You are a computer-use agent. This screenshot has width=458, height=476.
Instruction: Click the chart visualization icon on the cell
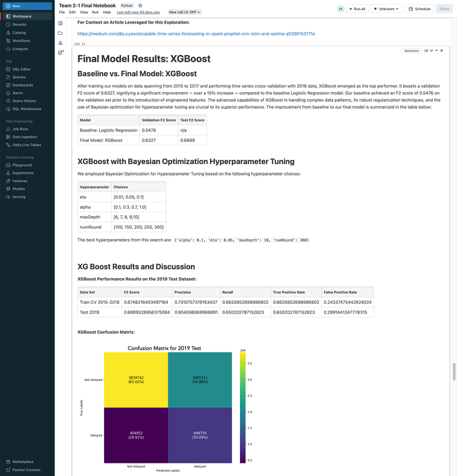[427, 50]
